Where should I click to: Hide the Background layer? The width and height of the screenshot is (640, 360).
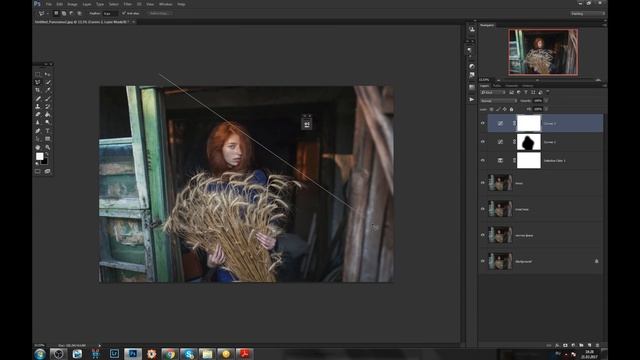[482, 261]
